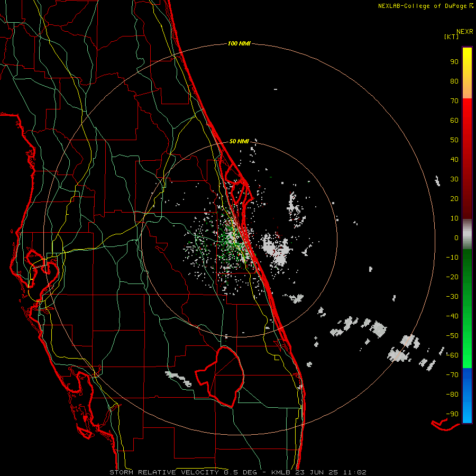476x476 pixels.
Task: Click the -80 value on velocity scale
Action: click(x=452, y=395)
